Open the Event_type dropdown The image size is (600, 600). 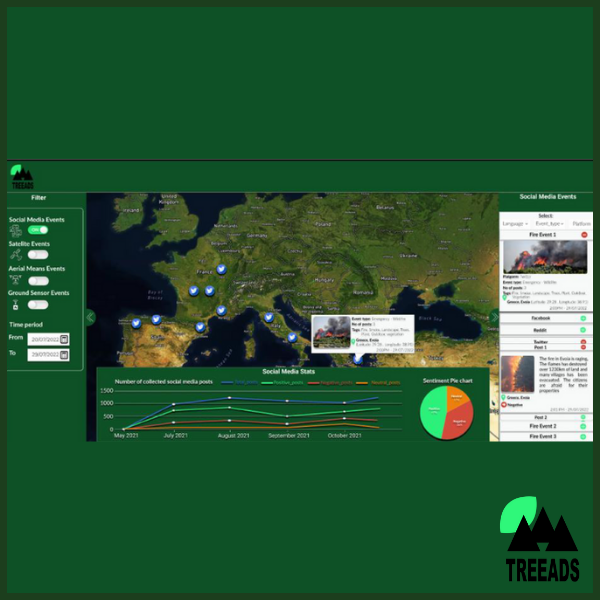point(548,223)
